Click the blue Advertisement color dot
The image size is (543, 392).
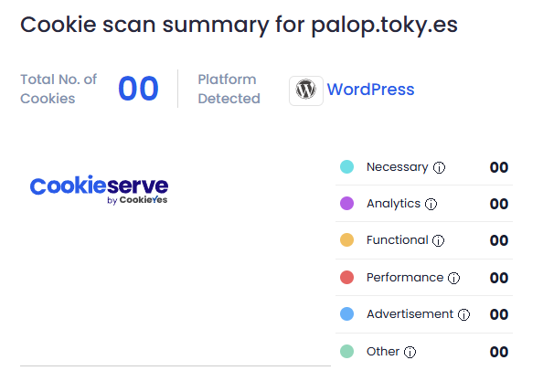pos(346,314)
